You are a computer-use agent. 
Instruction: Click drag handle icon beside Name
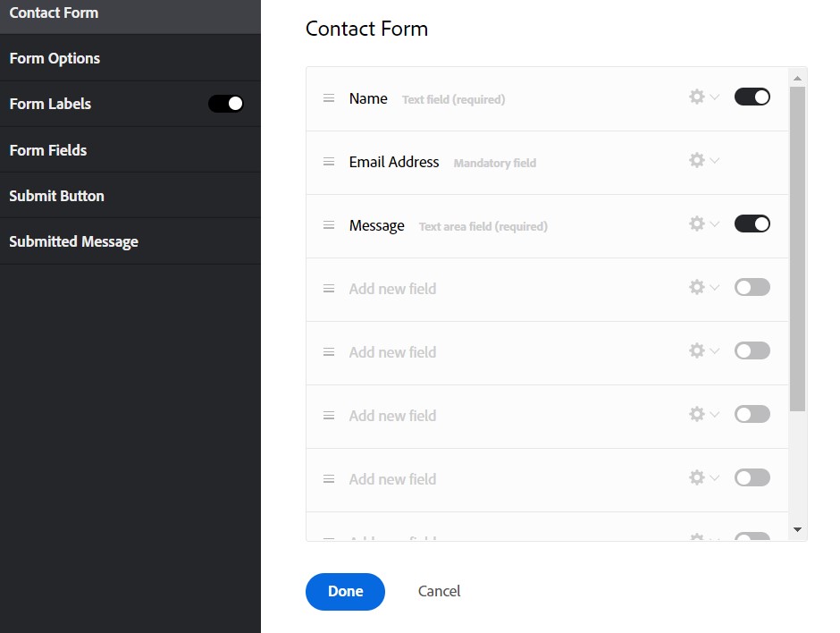[x=329, y=98]
